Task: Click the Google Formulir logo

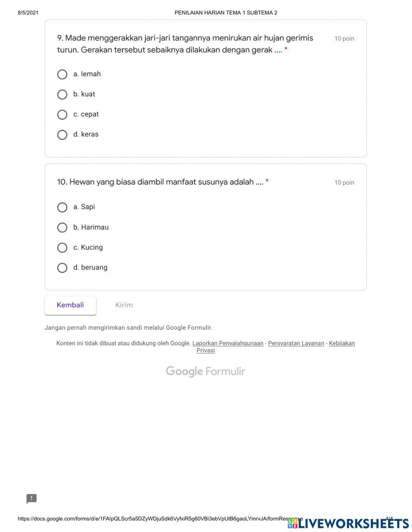Action: (205, 371)
